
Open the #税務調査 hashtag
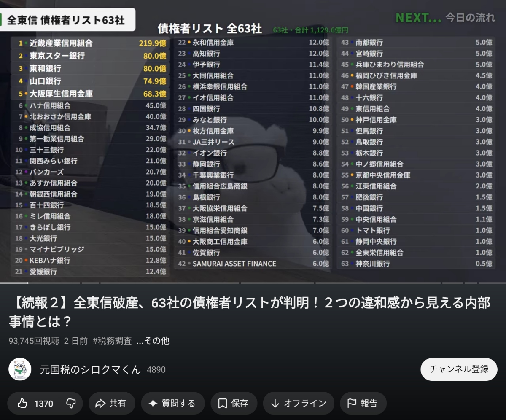click(x=112, y=341)
